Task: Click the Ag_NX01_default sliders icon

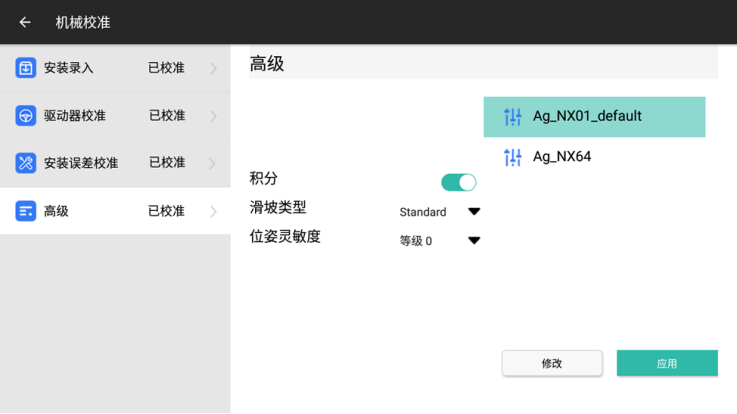Action: tap(513, 117)
